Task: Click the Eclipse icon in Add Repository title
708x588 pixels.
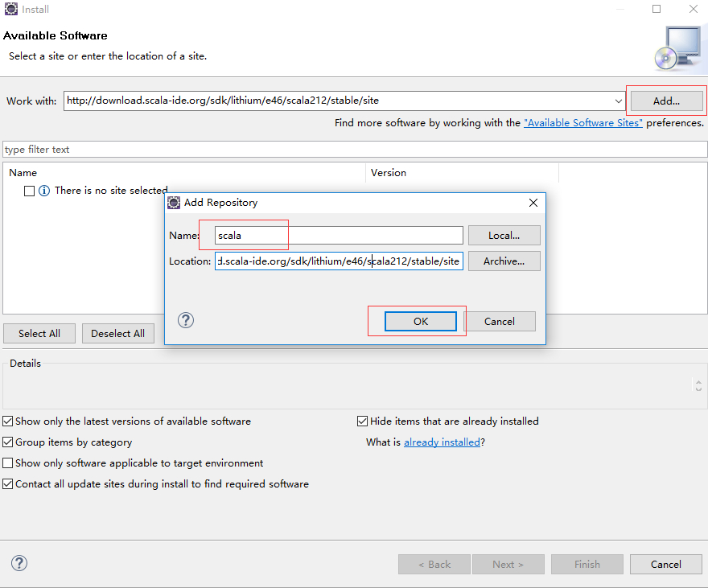Action: [x=174, y=203]
